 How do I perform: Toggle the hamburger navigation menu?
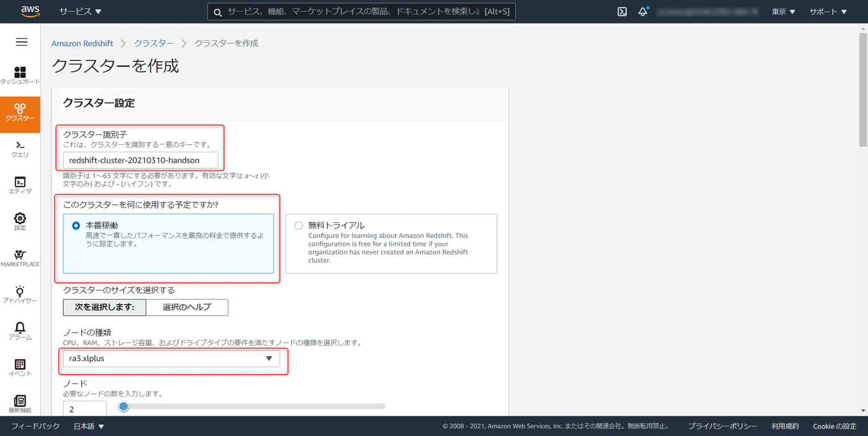(22, 42)
